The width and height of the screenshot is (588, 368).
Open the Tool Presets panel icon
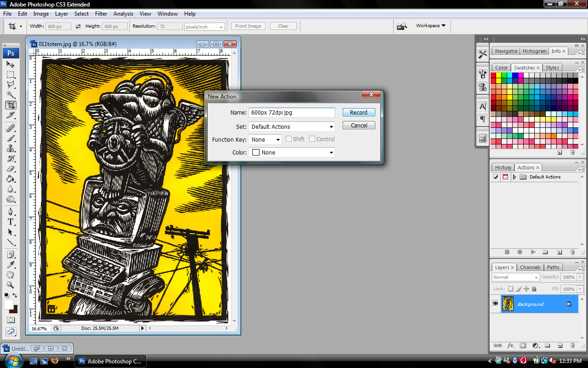[482, 54]
